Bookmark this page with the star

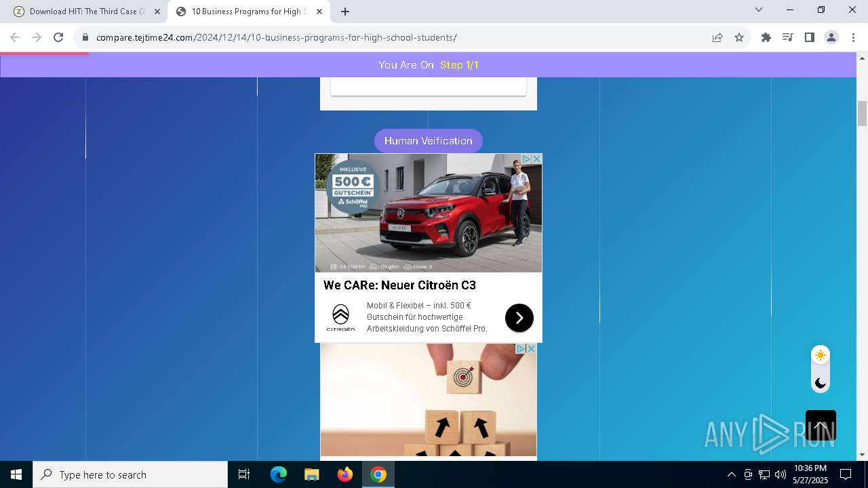[x=739, y=37]
